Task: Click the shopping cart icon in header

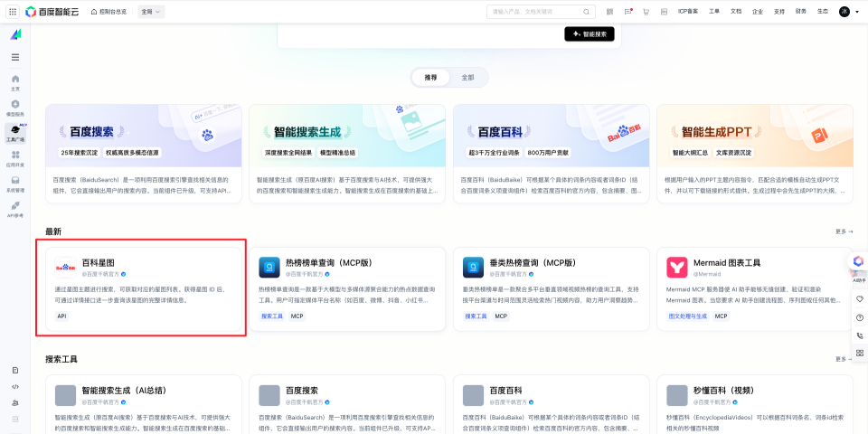Action: click(x=646, y=12)
